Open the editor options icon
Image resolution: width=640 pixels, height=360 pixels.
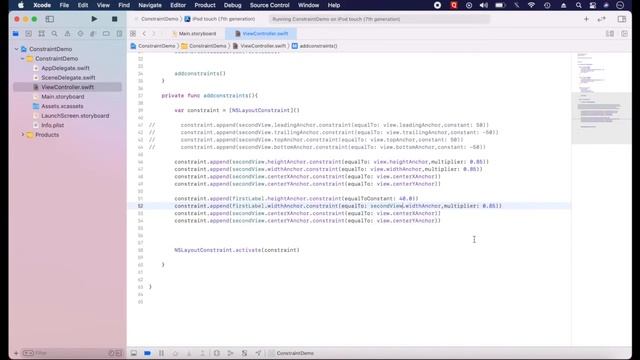[610, 34]
